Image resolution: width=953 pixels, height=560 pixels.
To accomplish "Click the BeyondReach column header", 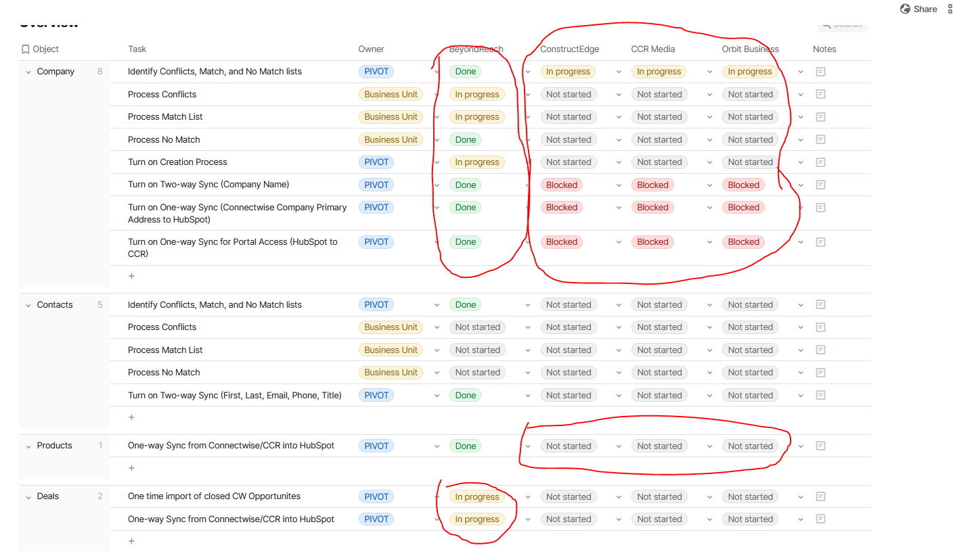I will (476, 49).
